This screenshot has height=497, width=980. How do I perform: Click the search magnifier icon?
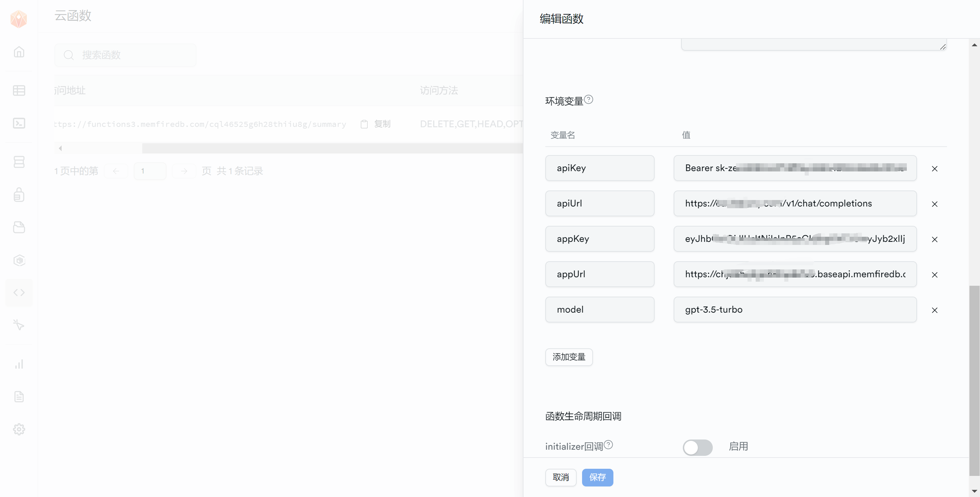tap(68, 55)
